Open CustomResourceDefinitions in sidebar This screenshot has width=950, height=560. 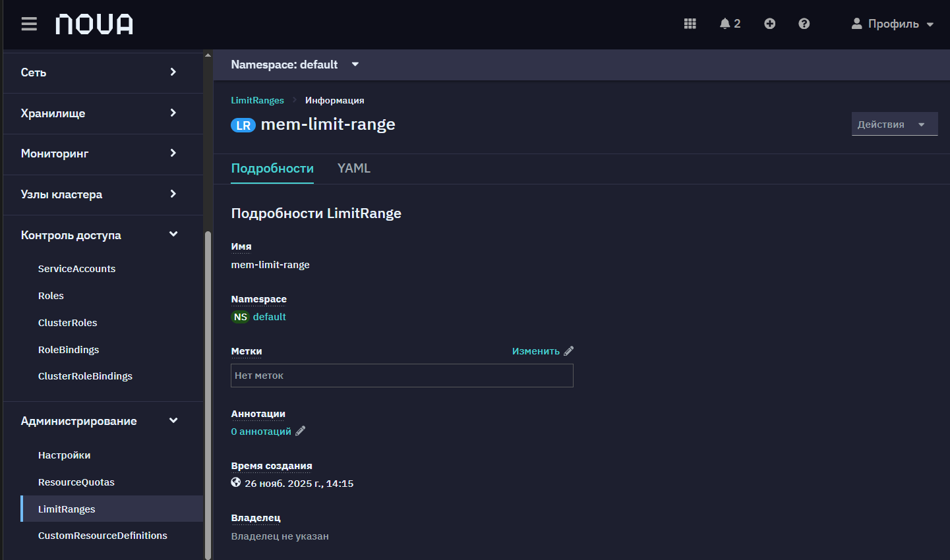pos(102,536)
